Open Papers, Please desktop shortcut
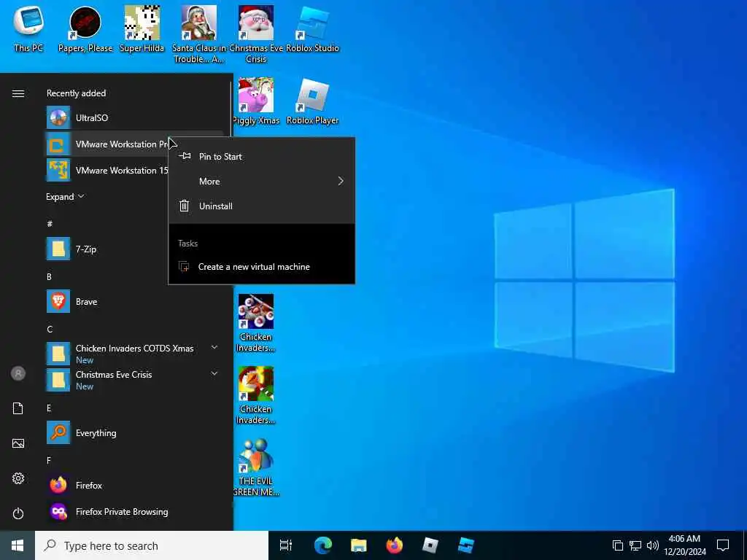The height and width of the screenshot is (560, 747). [85, 28]
